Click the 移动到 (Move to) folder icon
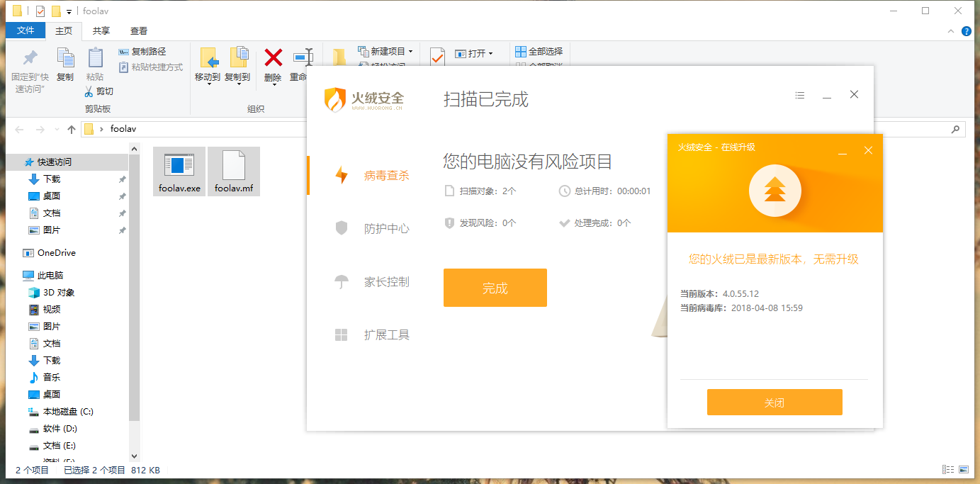This screenshot has width=980, height=484. coord(208,59)
